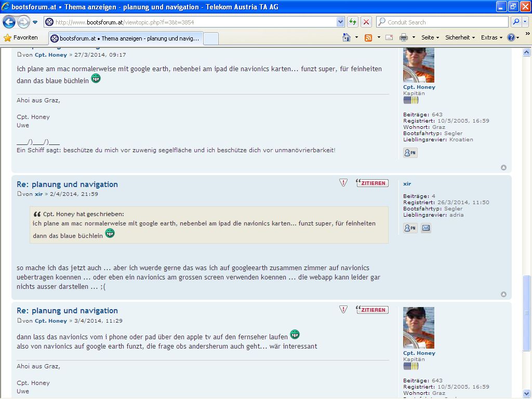Expand the address bar URL dropdown
This screenshot has width=532, height=399.
[340, 22]
